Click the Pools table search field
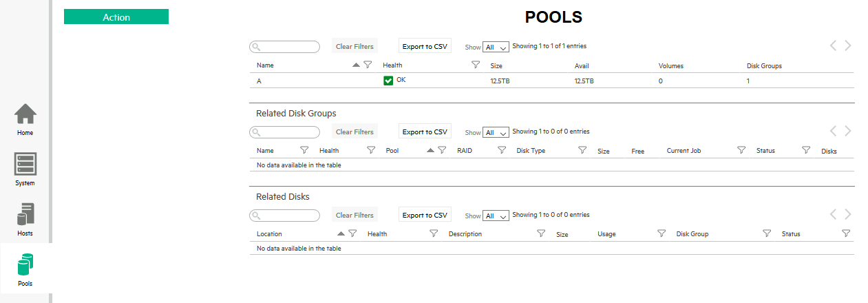This screenshot has width=868, height=303. click(x=284, y=47)
